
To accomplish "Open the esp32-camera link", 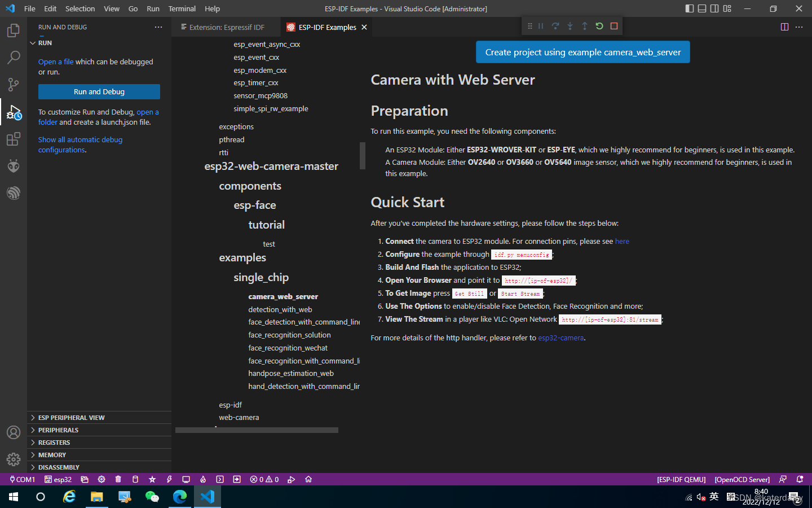I will 561,338.
